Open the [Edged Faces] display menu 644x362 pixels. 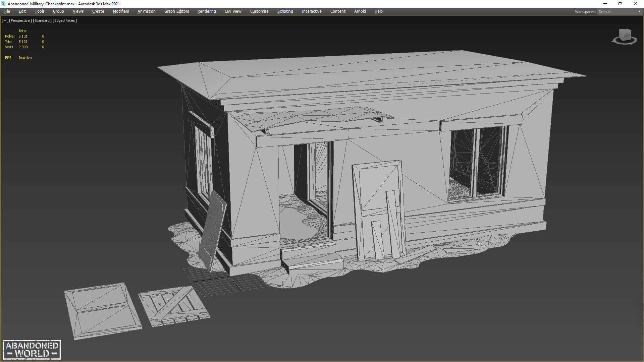65,20
